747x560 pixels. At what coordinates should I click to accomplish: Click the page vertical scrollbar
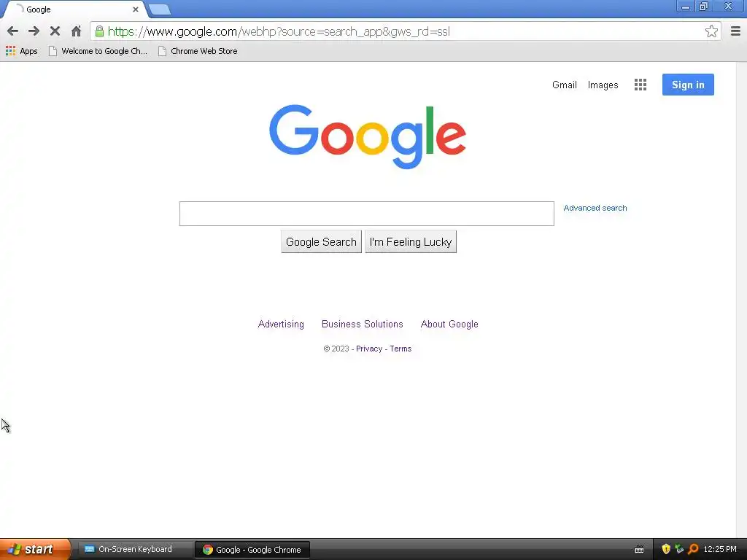click(741, 300)
